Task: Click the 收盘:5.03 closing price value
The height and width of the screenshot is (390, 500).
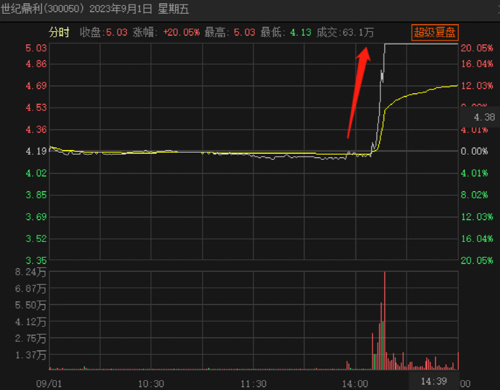Action: pos(103,32)
